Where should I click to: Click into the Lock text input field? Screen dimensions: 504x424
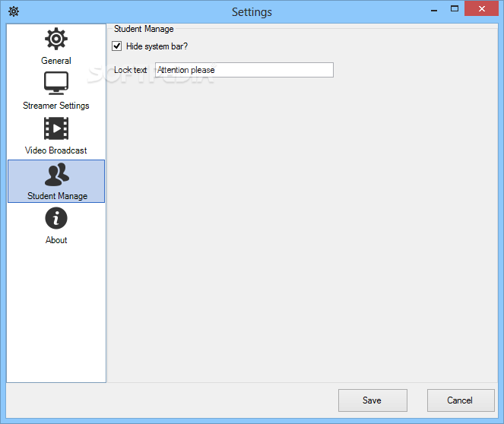[x=244, y=70]
